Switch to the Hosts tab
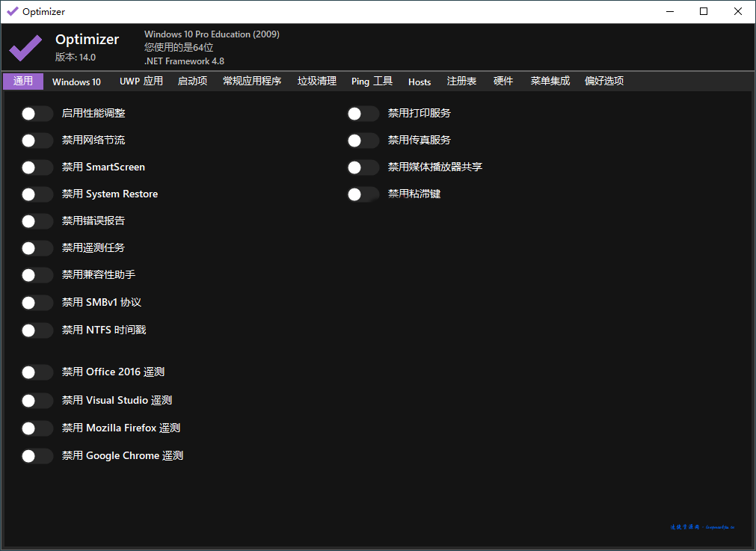Image resolution: width=756 pixels, height=551 pixels. point(420,81)
